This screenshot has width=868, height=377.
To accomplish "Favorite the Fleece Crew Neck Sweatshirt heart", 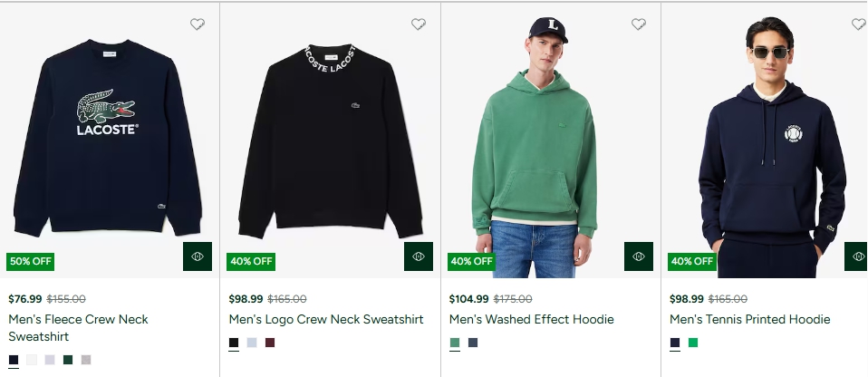I will click(x=198, y=24).
